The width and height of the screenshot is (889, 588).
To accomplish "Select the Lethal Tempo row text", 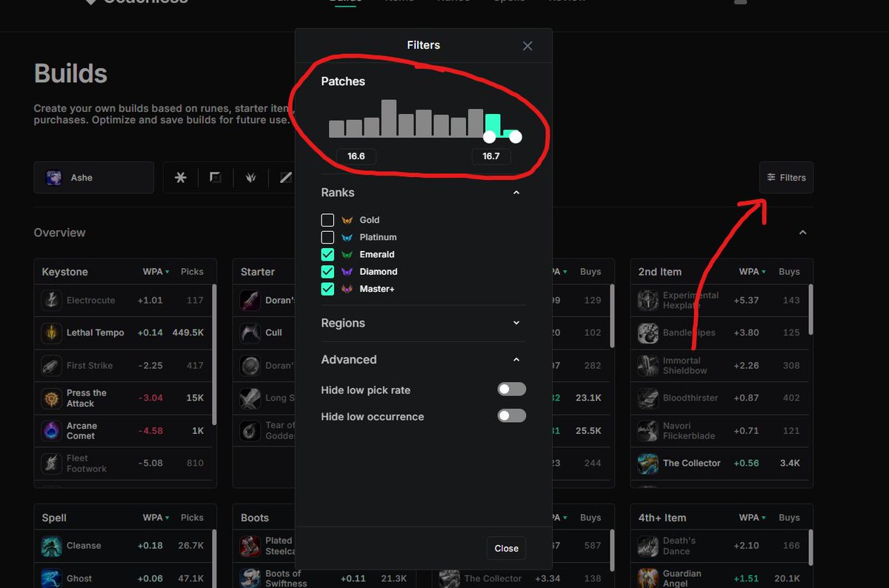I will (96, 333).
